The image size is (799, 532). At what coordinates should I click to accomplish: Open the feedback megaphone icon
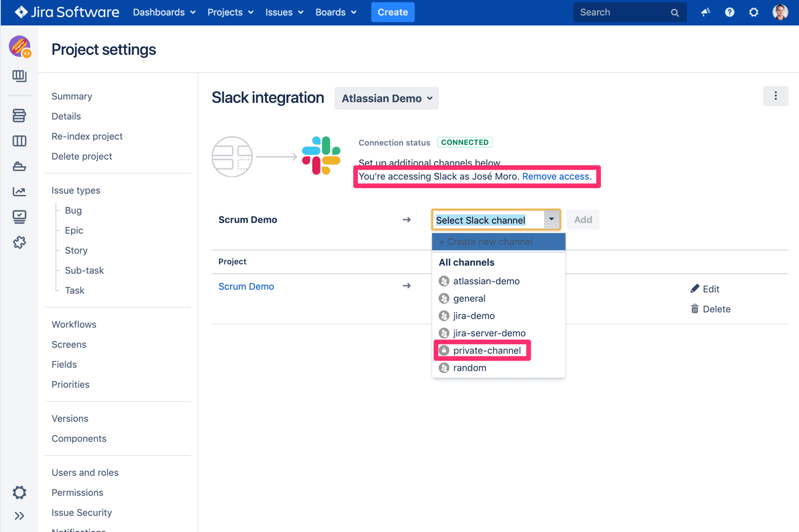(706, 12)
